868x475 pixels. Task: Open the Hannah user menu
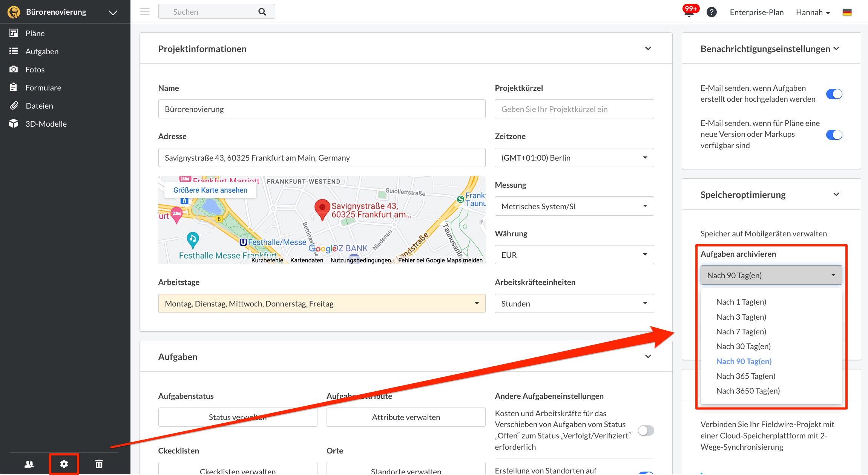pyautogui.click(x=813, y=12)
